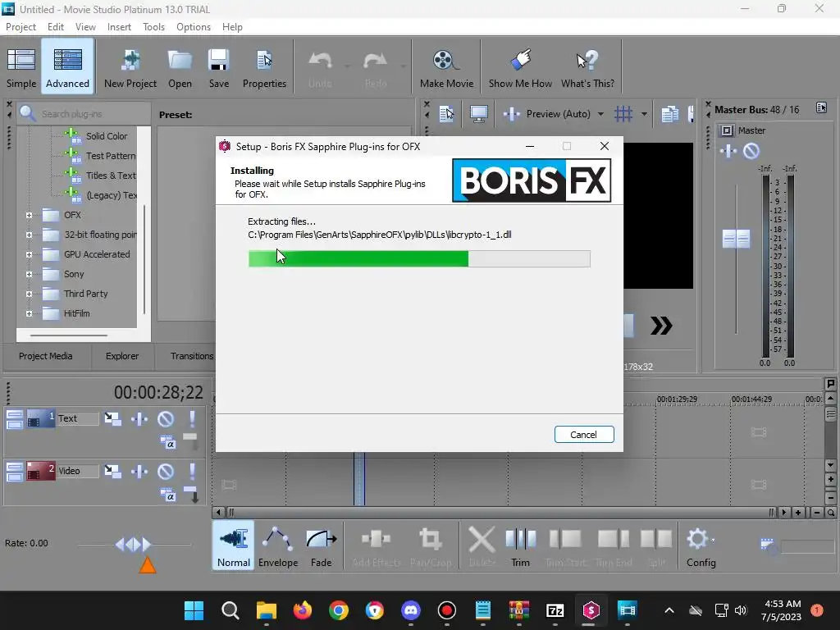Open Show Me How tutorials
The height and width of the screenshot is (630, 840).
pos(520,67)
